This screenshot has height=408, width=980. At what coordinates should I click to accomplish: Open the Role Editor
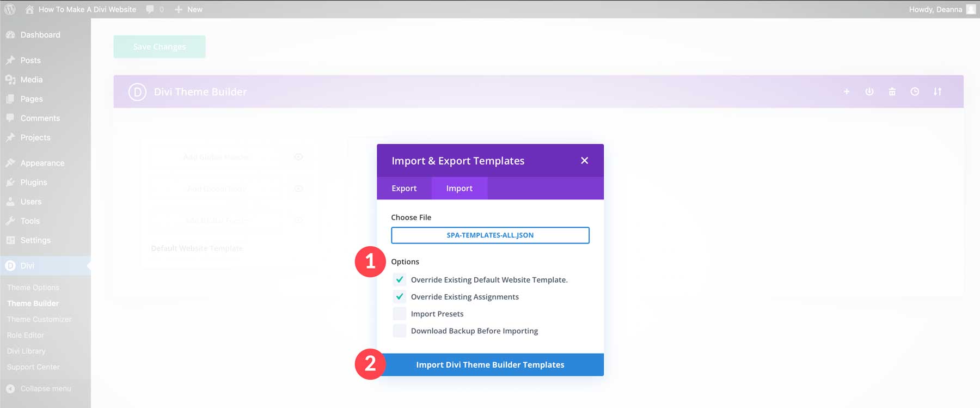click(26, 335)
